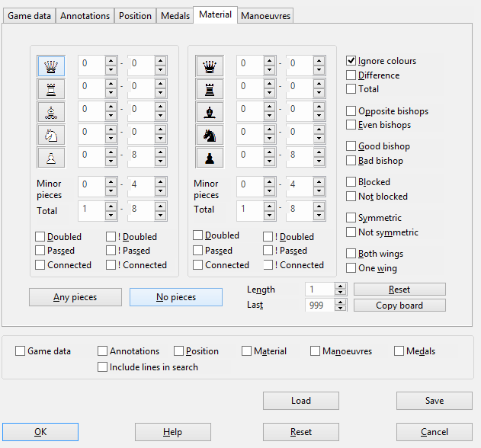
Task: Open the Position tab
Action: point(135,16)
